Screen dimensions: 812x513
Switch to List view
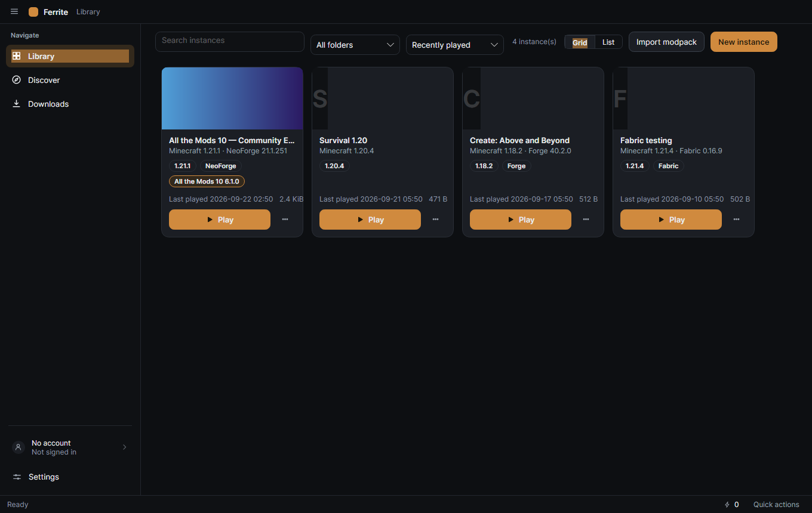(x=608, y=42)
